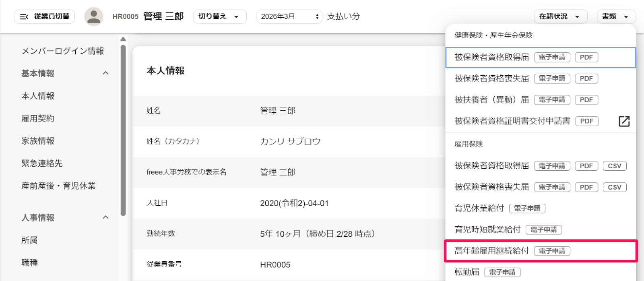The image size is (644, 281).
Task: Collapse the 人事情報 sidebar section
Action: pyautogui.click(x=105, y=217)
